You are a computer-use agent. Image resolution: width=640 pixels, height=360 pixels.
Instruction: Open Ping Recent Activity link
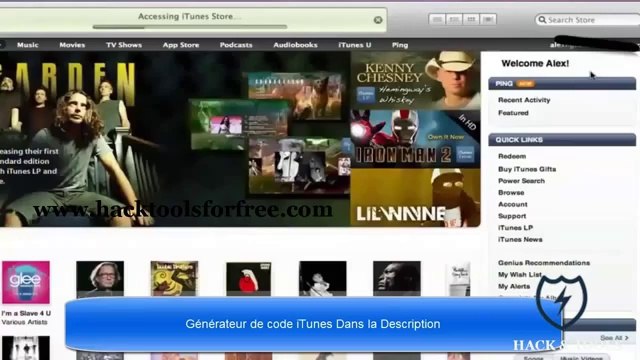(x=524, y=100)
